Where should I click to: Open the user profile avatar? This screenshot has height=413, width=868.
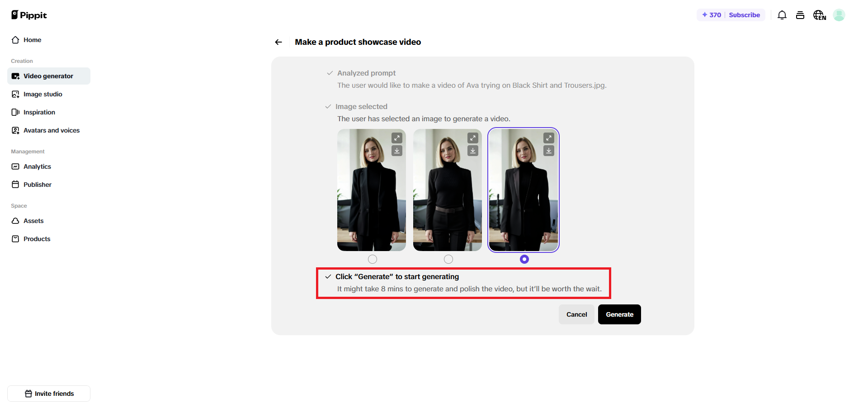(x=839, y=15)
